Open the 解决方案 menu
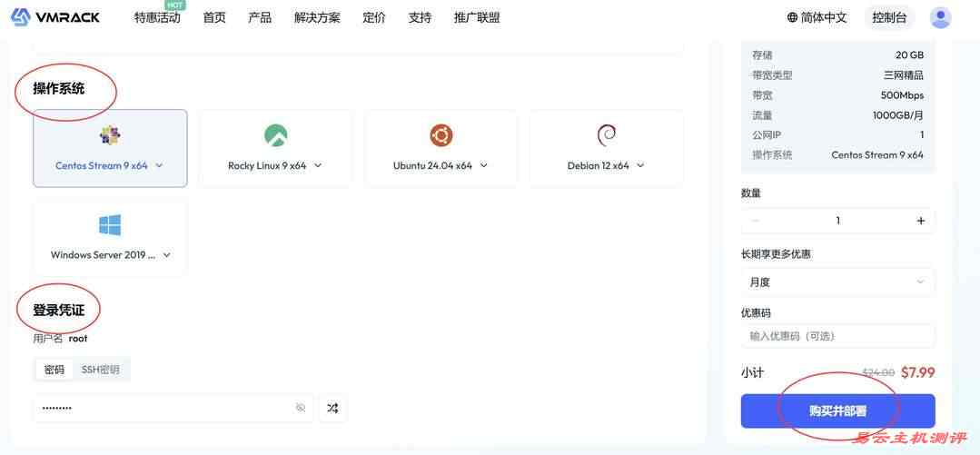Viewport: 980px width, 455px height. click(317, 17)
